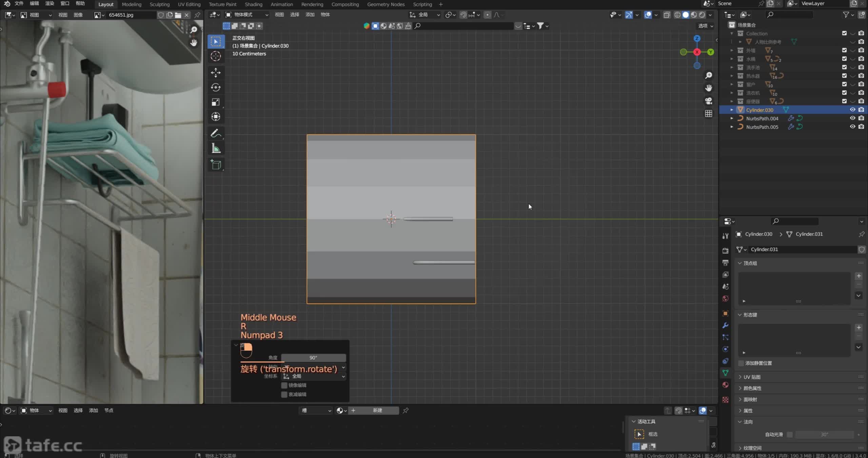Click the viewport pan hand icon
868x458 pixels.
[709, 88]
